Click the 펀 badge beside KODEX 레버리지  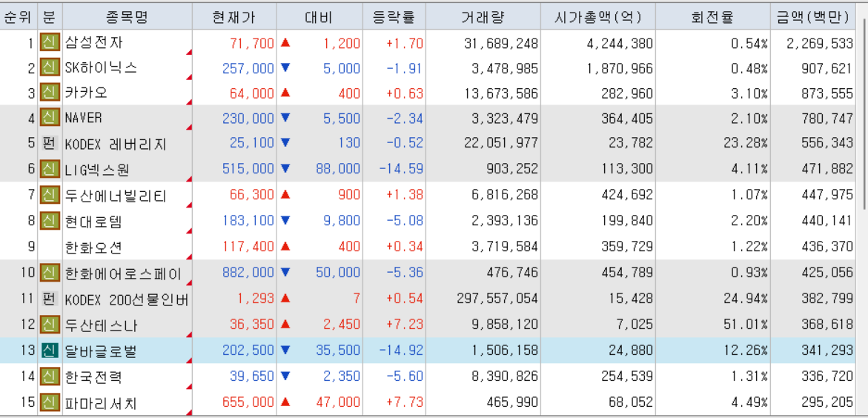(x=50, y=143)
